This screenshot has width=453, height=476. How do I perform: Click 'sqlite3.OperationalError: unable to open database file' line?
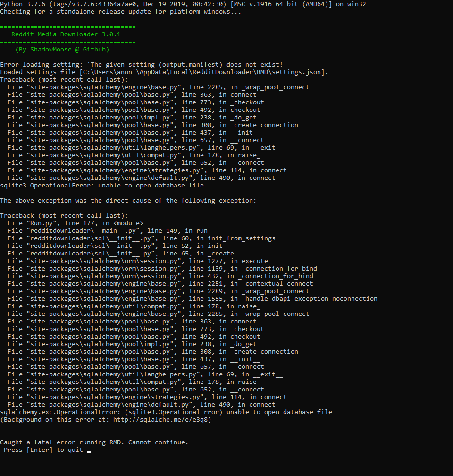pyautogui.click(x=102, y=186)
